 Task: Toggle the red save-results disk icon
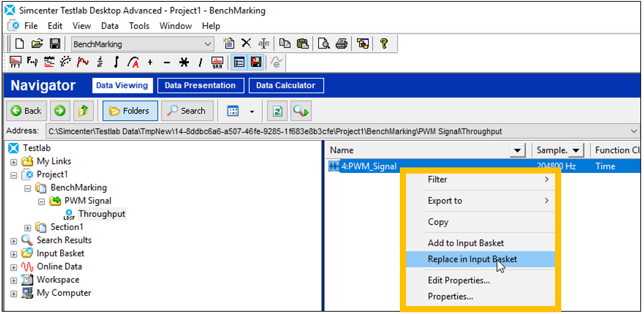tap(256, 63)
